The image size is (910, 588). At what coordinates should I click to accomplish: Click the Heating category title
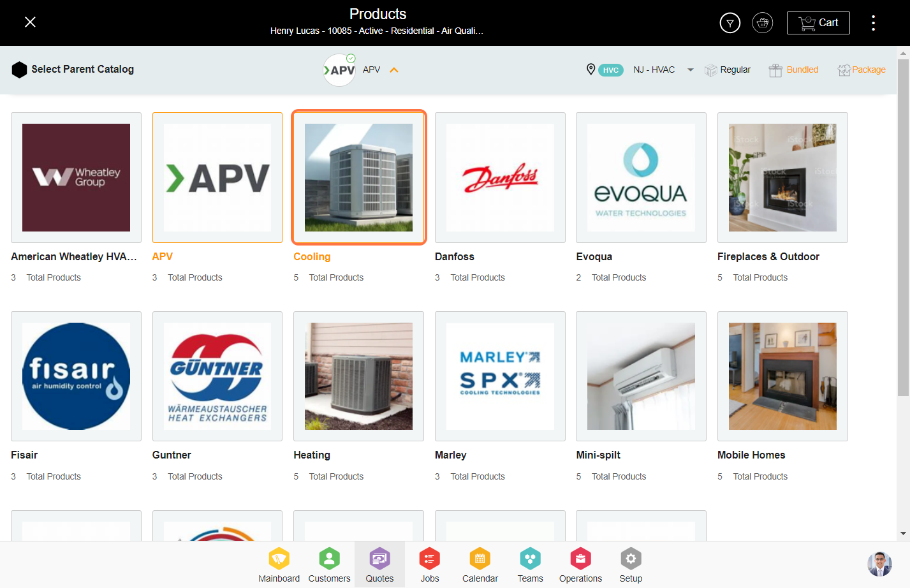click(x=312, y=455)
